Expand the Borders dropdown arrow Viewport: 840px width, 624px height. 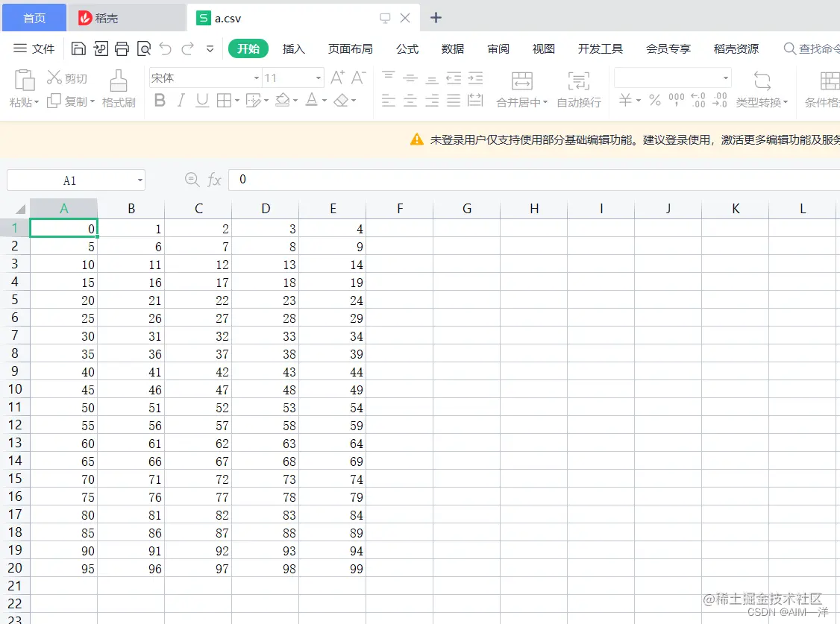point(236,101)
